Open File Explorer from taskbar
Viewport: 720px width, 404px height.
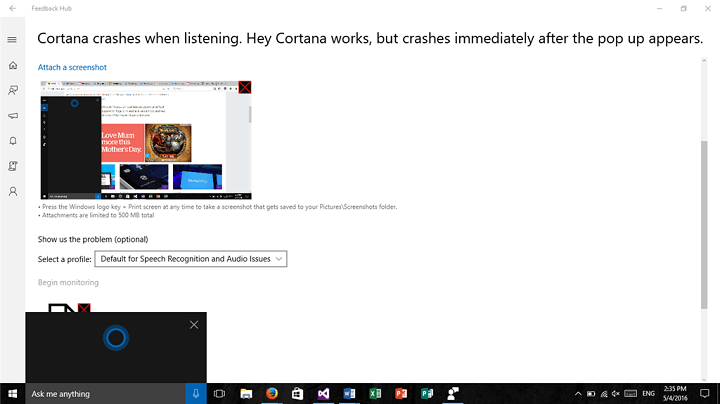tap(246, 394)
